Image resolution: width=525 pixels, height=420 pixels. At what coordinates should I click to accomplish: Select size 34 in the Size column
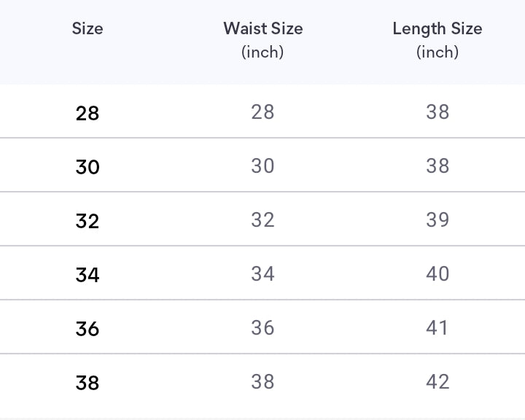(x=87, y=275)
